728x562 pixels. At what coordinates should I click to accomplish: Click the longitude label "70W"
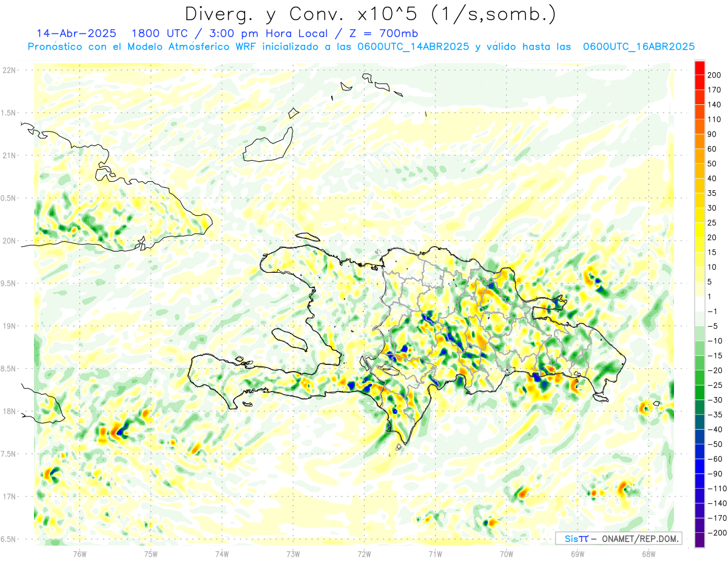pos(507,554)
